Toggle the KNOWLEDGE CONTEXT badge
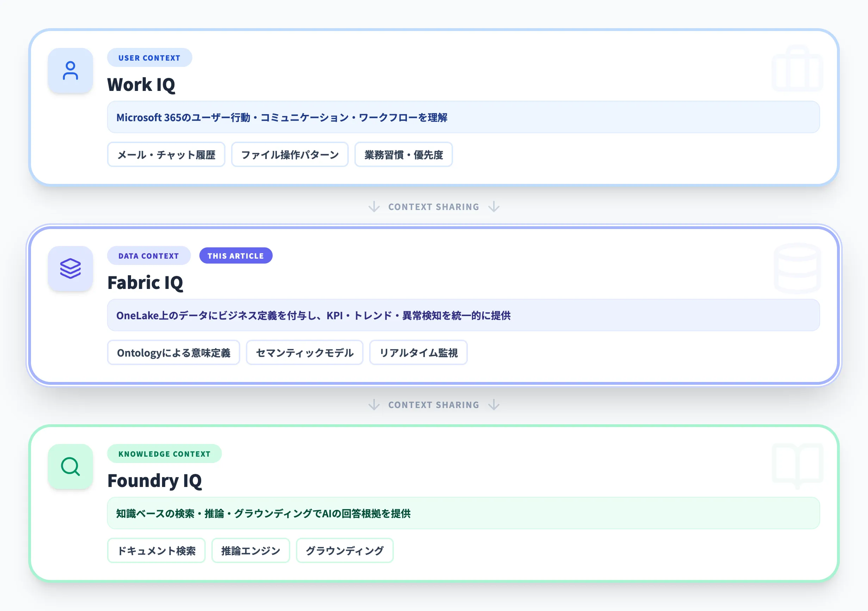Viewport: 868px width, 611px height. coord(165,454)
